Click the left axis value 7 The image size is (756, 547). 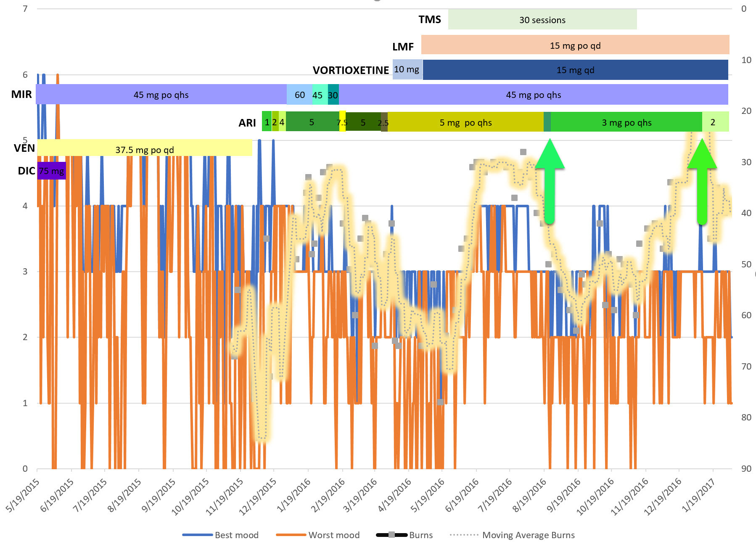[25, 8]
